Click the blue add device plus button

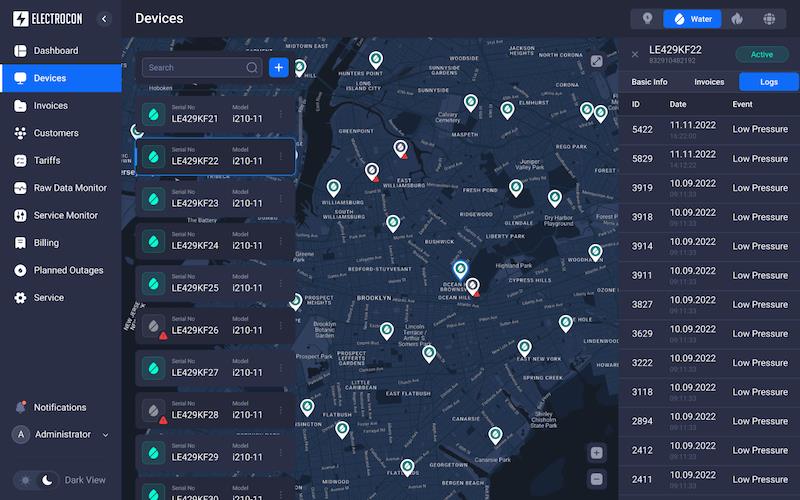click(x=278, y=67)
